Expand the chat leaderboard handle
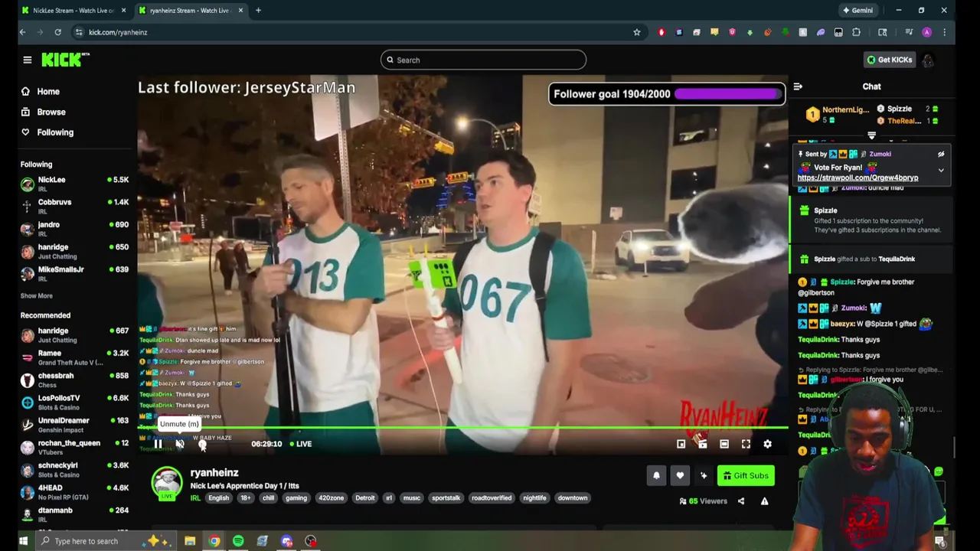This screenshot has height=551, width=980. tap(871, 135)
